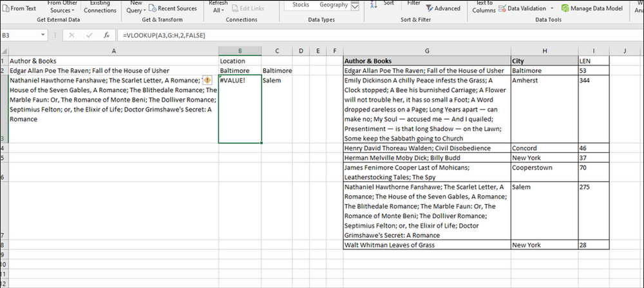This screenshot has height=288, width=644.
Task: Click the Sort Z to A icon
Action: (x=374, y=5)
